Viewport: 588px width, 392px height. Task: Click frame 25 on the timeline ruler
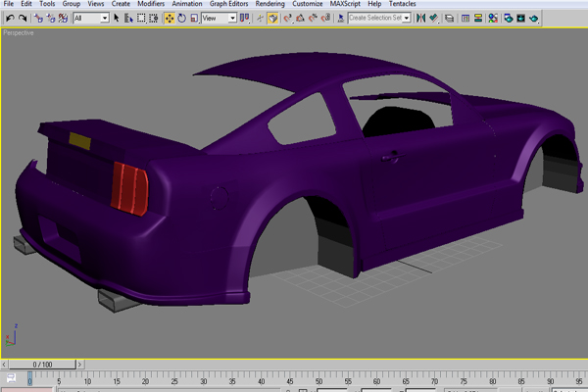click(x=174, y=380)
